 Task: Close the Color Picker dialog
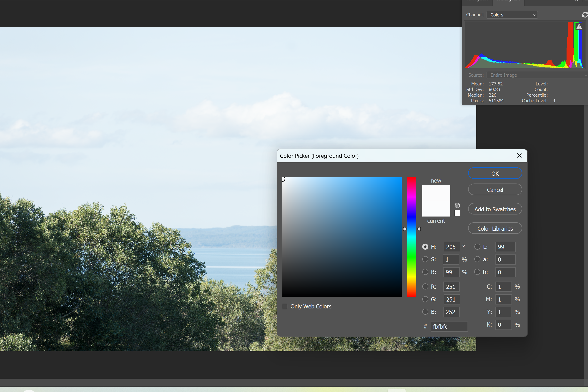pyautogui.click(x=519, y=155)
